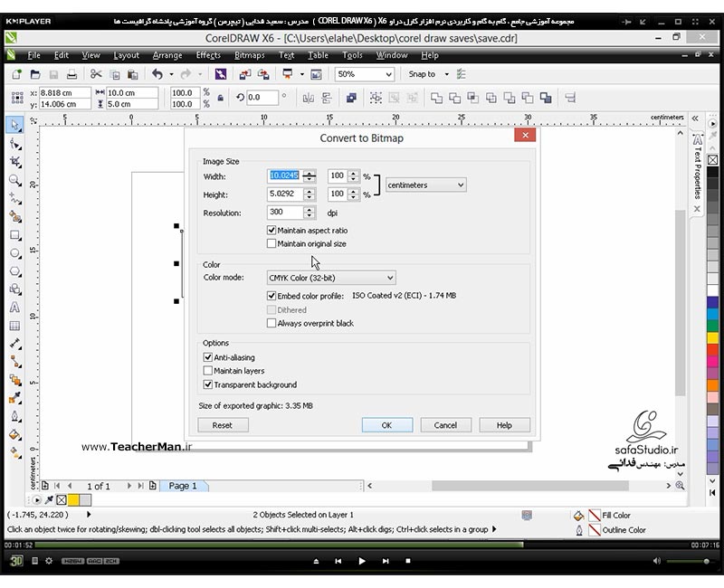The height and width of the screenshot is (588, 724).
Task: Click the Undo arrow icon
Action: click(x=157, y=74)
